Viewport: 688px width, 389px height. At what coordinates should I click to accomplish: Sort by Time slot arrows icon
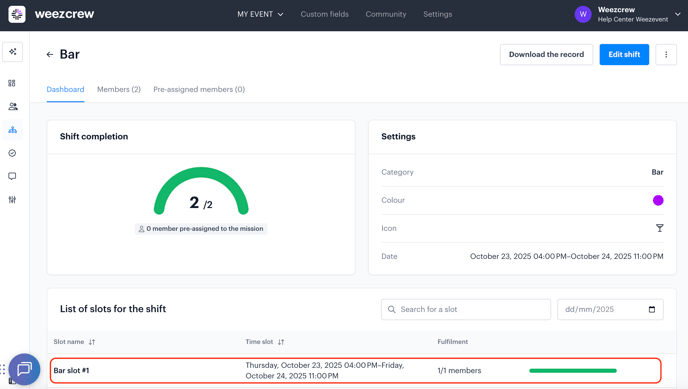pyautogui.click(x=281, y=342)
